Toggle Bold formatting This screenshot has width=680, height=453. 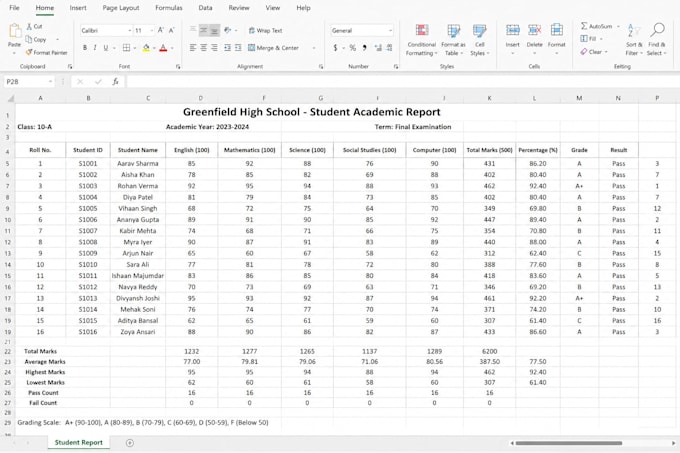pyautogui.click(x=85, y=48)
